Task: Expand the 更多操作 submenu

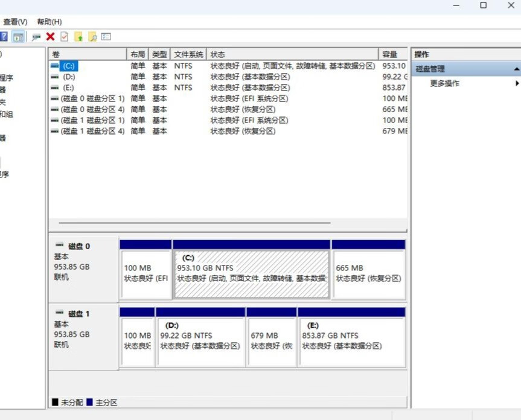Action: coord(517,83)
